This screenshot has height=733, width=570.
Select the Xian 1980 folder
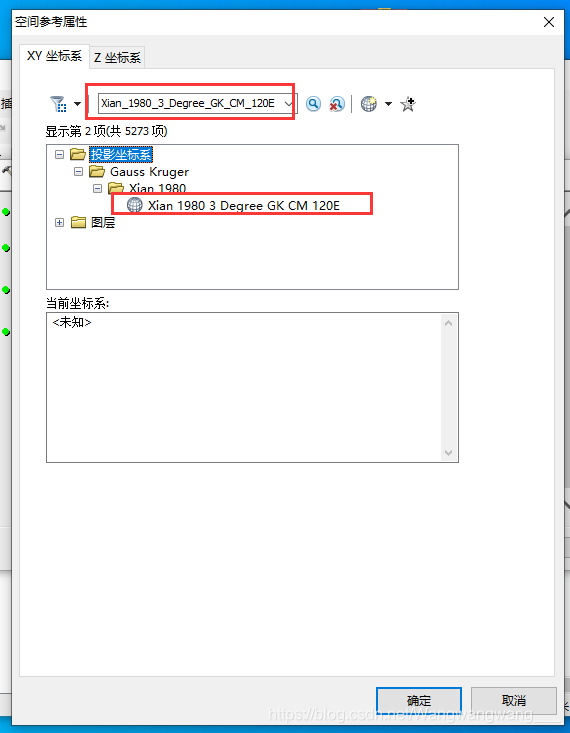pos(157,188)
